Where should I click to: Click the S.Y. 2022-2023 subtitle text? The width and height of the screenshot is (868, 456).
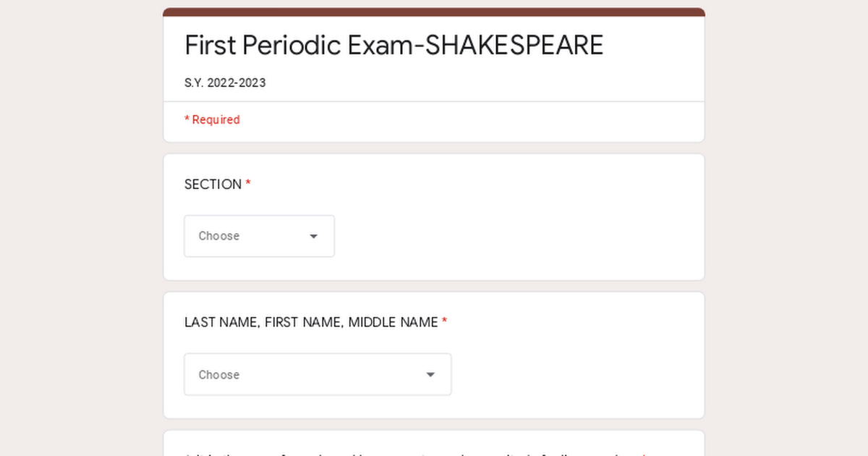point(225,83)
